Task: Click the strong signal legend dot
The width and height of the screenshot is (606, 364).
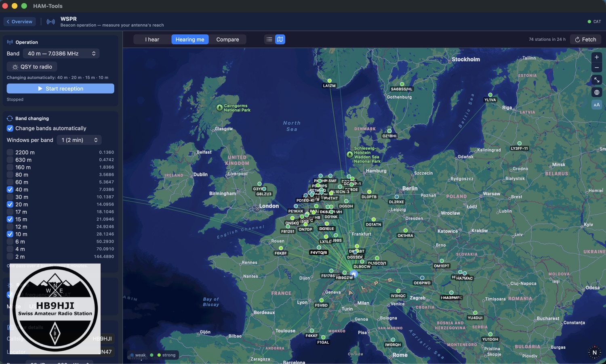Action: pyautogui.click(x=159, y=355)
